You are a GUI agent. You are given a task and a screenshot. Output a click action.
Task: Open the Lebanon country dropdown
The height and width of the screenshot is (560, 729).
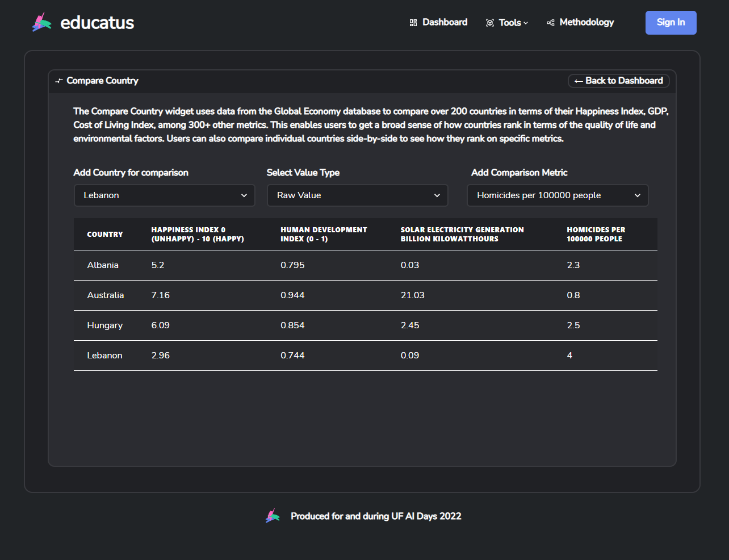tap(165, 195)
